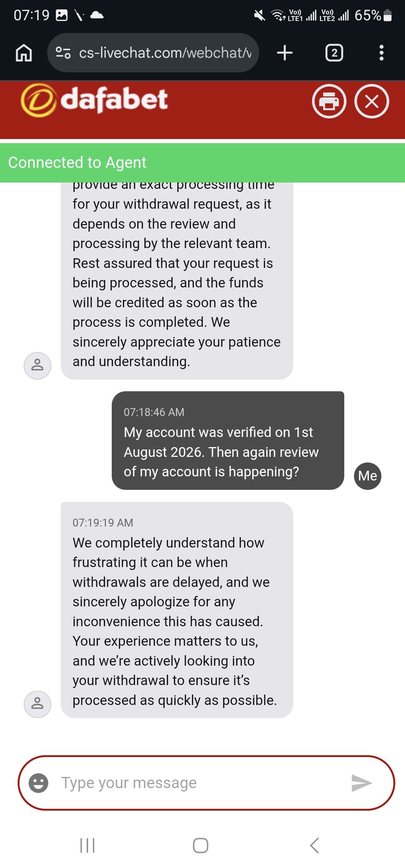This screenshot has height=868, width=405.
Task: Print the chat transcript via printer icon
Action: (x=329, y=101)
